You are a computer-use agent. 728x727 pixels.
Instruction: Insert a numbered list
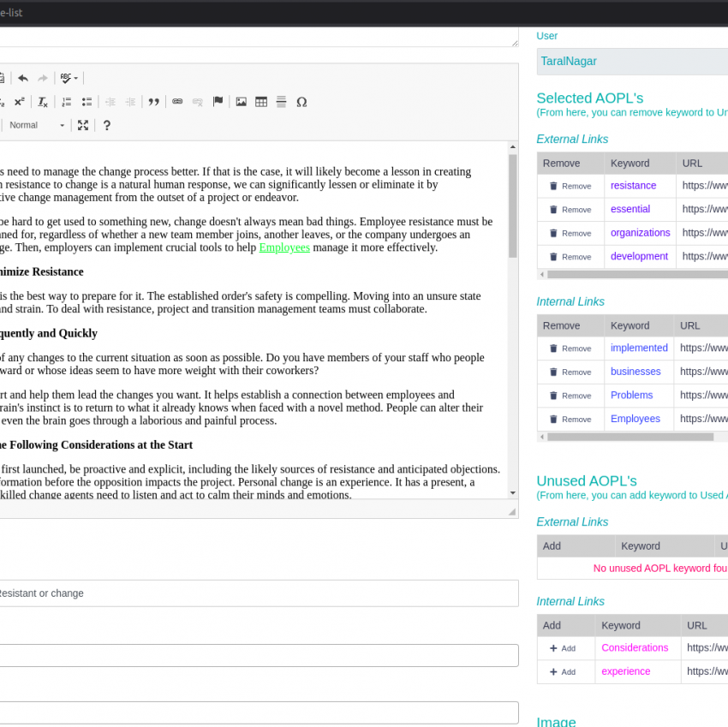pyautogui.click(x=67, y=102)
